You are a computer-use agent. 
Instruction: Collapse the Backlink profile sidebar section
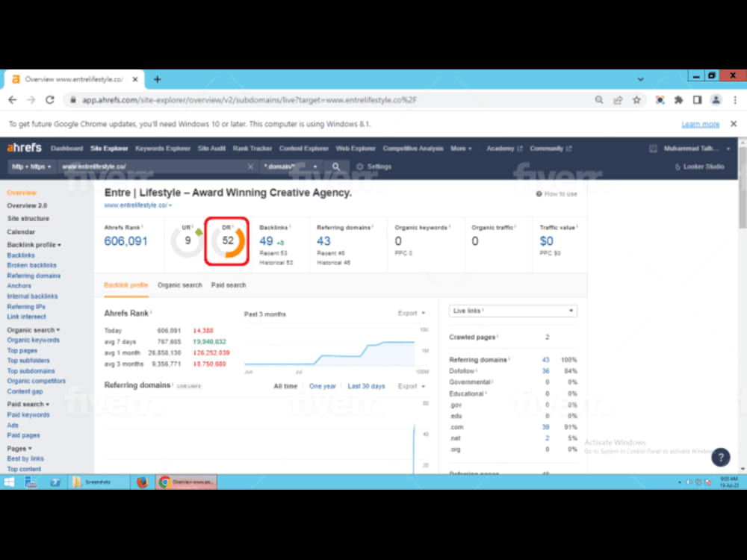pyautogui.click(x=34, y=245)
